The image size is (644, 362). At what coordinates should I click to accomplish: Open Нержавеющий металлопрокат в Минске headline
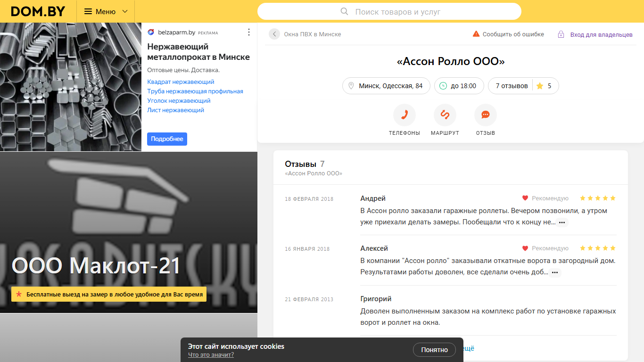(198, 52)
